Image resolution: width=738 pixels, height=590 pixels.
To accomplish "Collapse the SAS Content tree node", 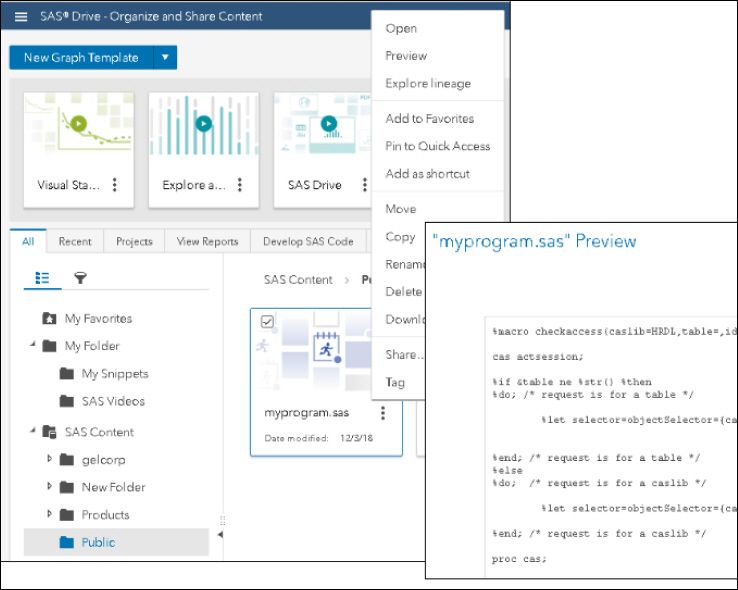I will tap(32, 431).
